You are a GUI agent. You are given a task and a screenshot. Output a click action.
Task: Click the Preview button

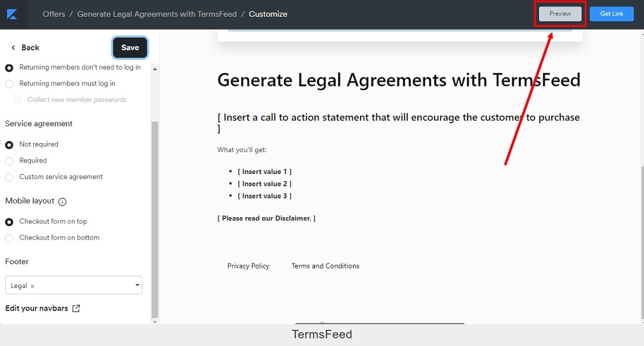(x=560, y=14)
